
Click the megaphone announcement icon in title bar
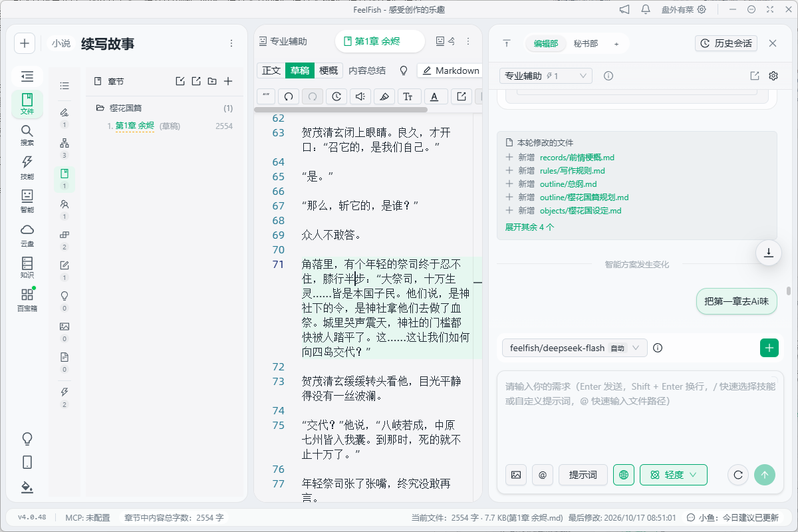[x=624, y=9]
